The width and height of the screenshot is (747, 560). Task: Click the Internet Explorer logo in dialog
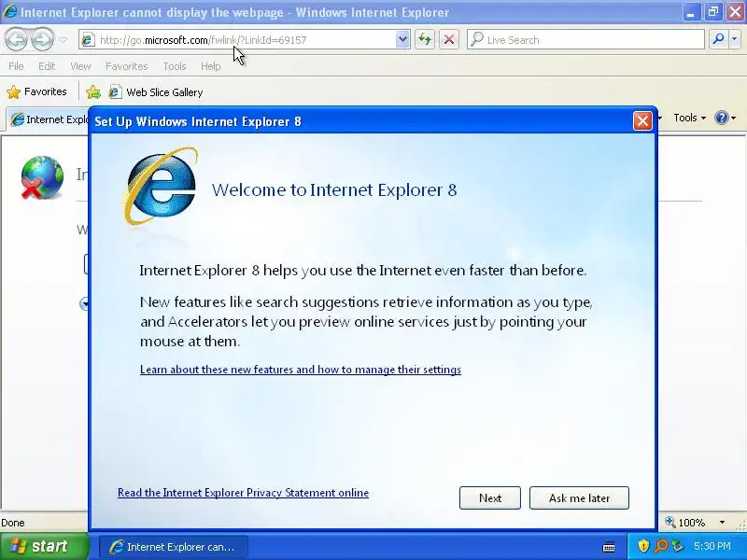[x=162, y=186]
